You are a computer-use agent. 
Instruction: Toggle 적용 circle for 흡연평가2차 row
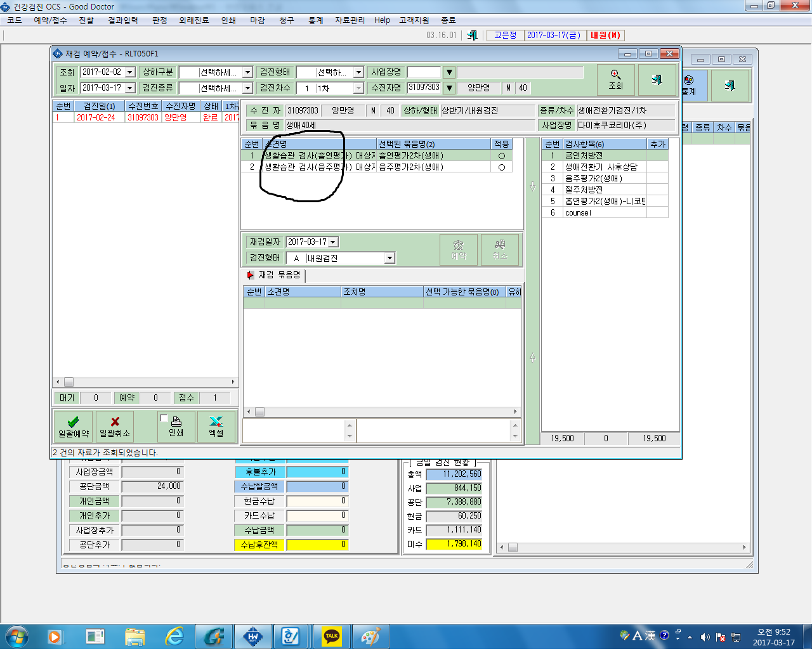tap(501, 156)
